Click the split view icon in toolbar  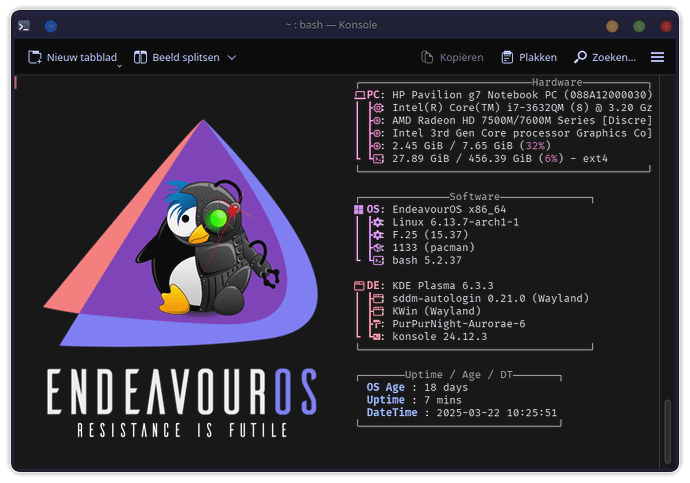tap(140, 57)
